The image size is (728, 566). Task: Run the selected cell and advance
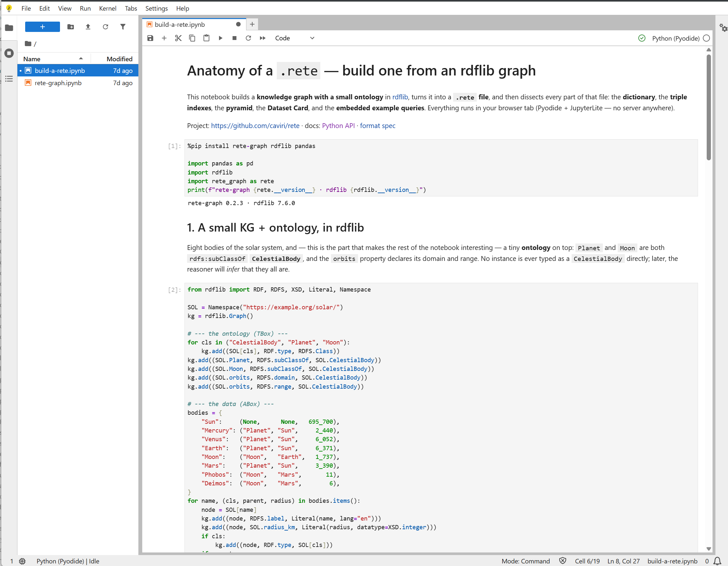pos(220,38)
